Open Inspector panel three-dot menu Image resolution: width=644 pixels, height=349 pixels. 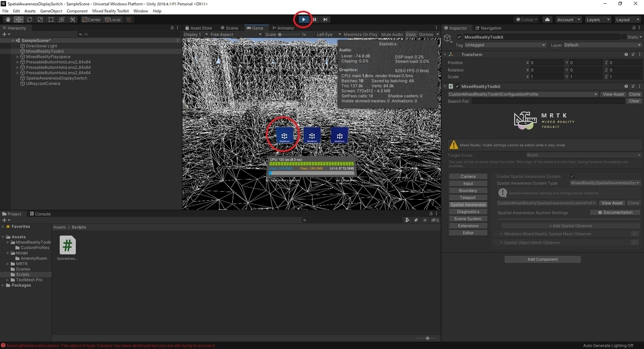tap(640, 28)
